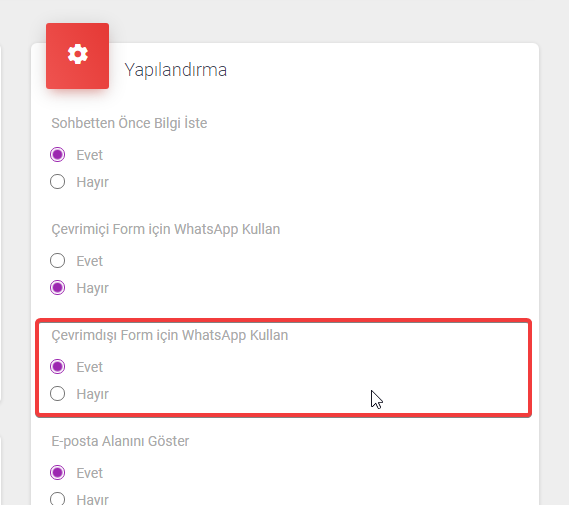Viewport: 569px width, 505px height.
Task: Choose Hayır radio circle for Çevrimdışı Form WhatsApp
Action: pos(58,394)
